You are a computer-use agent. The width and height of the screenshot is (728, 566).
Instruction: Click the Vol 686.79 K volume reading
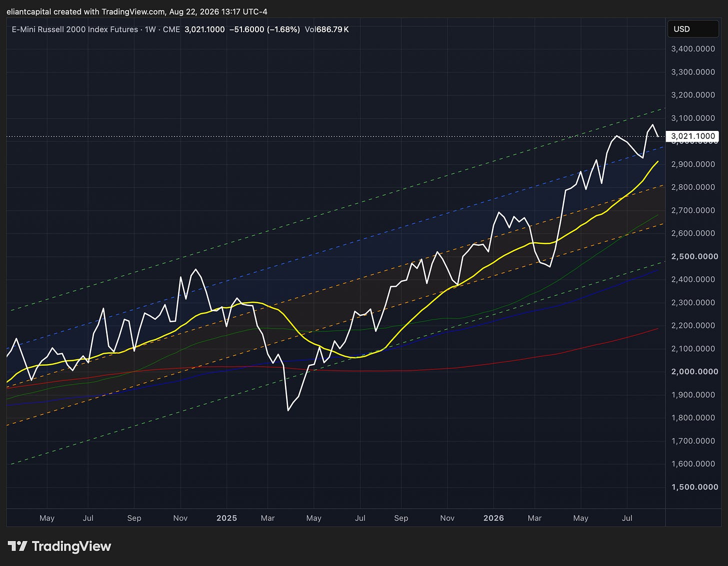[326, 29]
